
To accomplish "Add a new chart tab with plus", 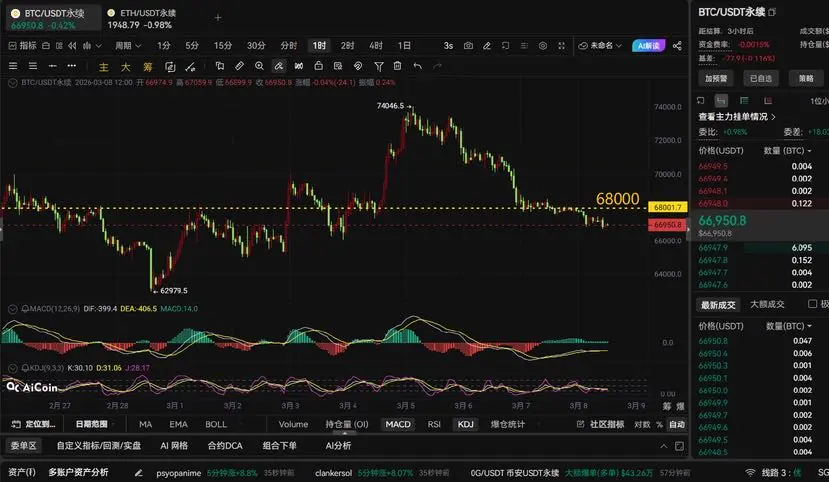I will pyautogui.click(x=218, y=17).
